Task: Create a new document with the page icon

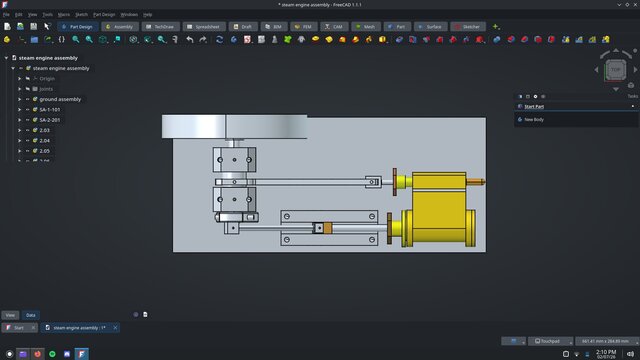Action: pos(7,27)
